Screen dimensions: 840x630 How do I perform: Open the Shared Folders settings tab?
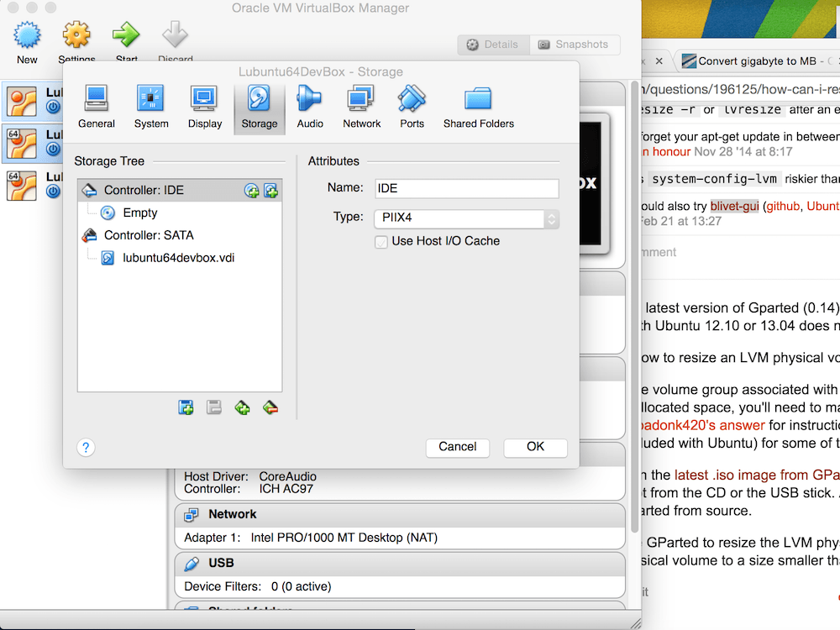click(479, 108)
